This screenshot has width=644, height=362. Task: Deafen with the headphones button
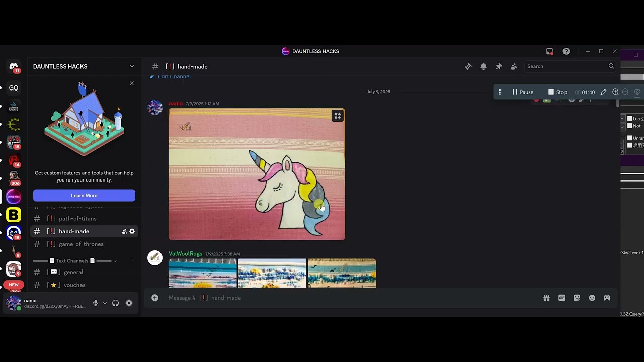(x=116, y=303)
